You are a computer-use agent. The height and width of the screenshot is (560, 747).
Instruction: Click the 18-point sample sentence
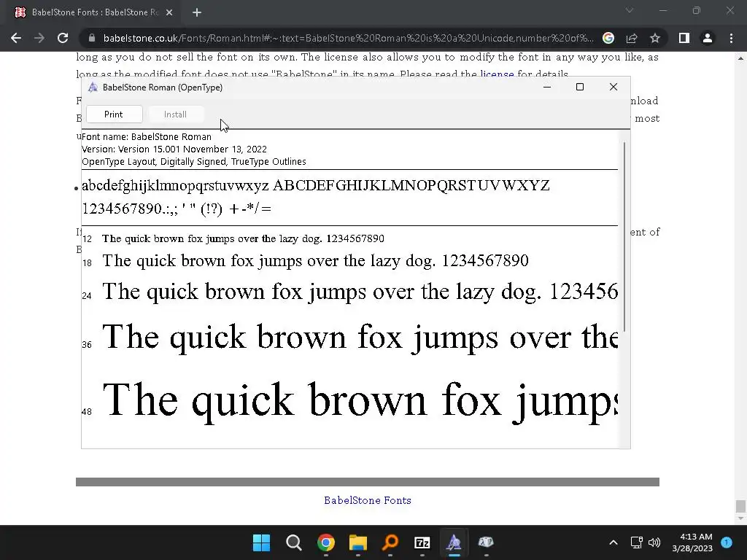tap(315, 261)
